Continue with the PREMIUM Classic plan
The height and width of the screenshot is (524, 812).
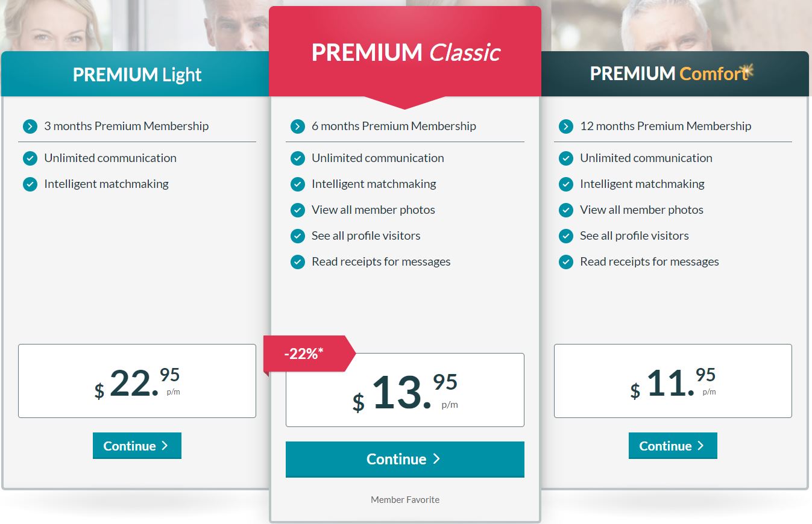(405, 459)
